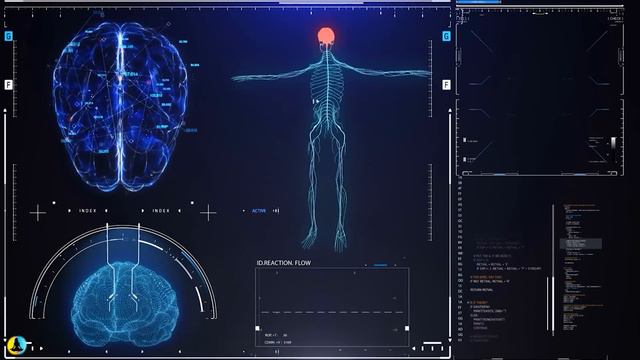Select the red highlighted head on the figure
The height and width of the screenshot is (360, 640).
click(x=326, y=36)
